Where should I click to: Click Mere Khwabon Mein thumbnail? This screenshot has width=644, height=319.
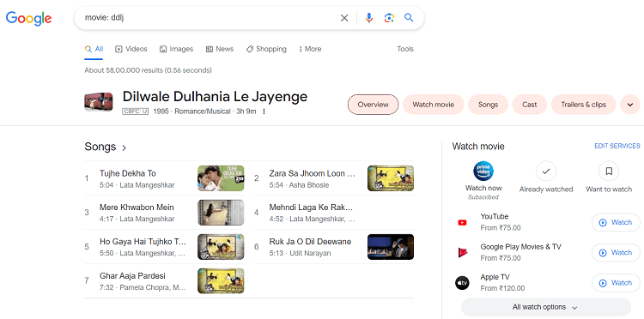point(221,213)
